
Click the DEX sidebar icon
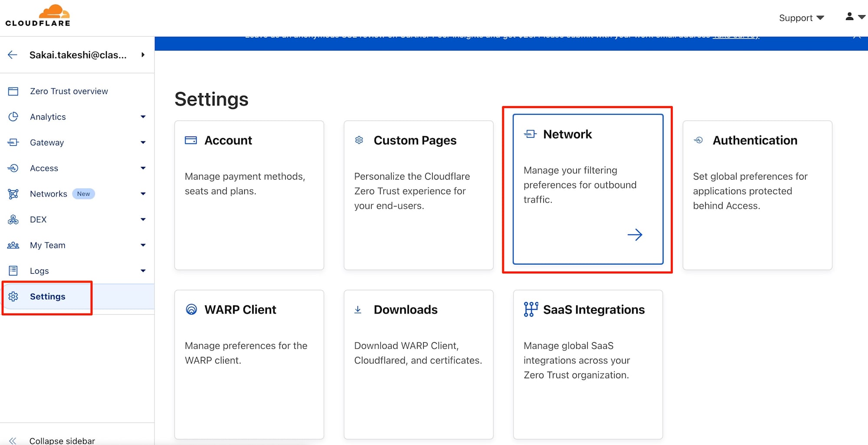(13, 219)
